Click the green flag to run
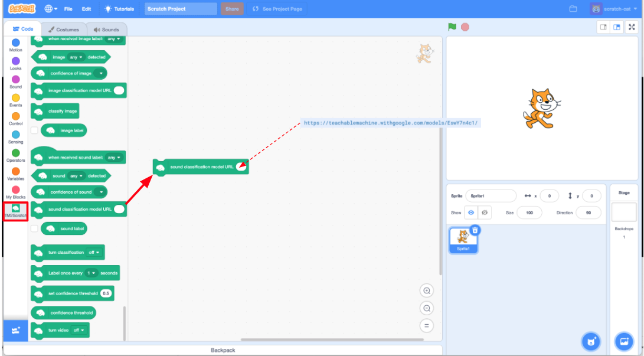Viewport: 644px width, 356px height. (452, 27)
